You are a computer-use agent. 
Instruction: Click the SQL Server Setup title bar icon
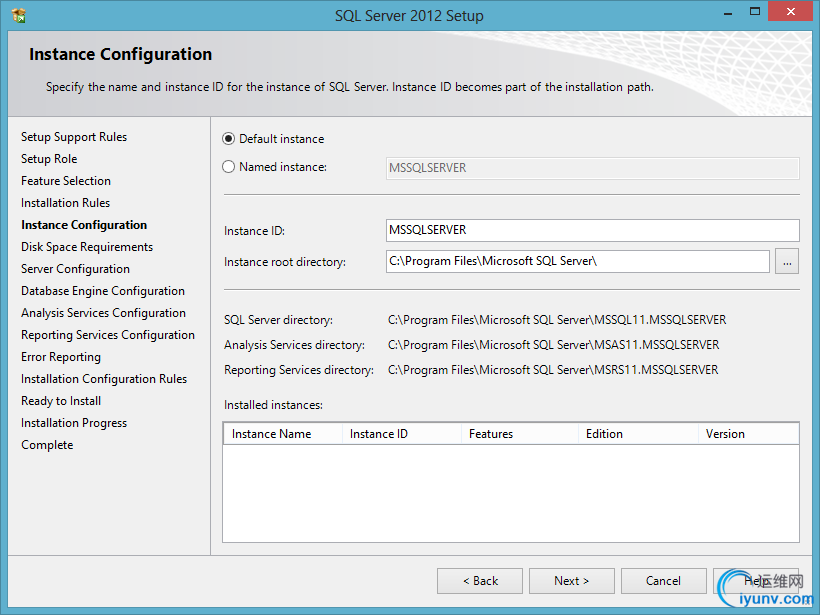point(18,15)
